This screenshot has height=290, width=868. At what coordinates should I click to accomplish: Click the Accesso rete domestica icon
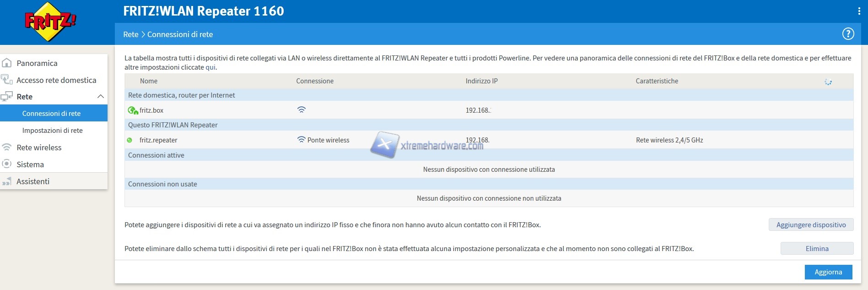coord(7,80)
